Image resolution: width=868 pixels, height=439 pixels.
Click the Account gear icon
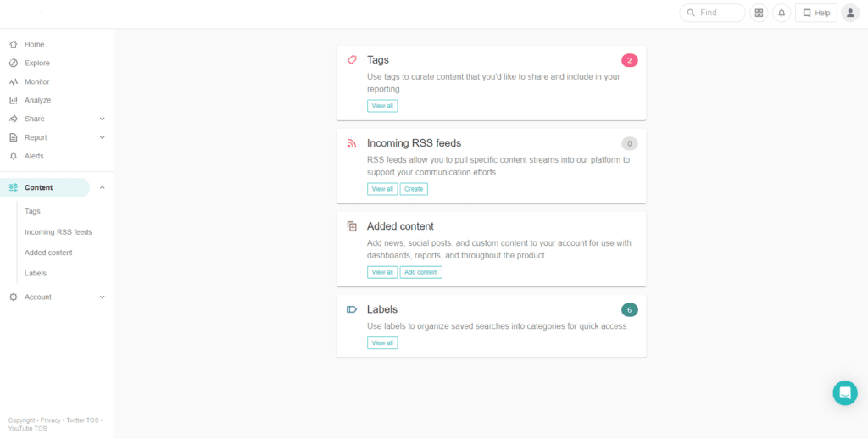(14, 297)
